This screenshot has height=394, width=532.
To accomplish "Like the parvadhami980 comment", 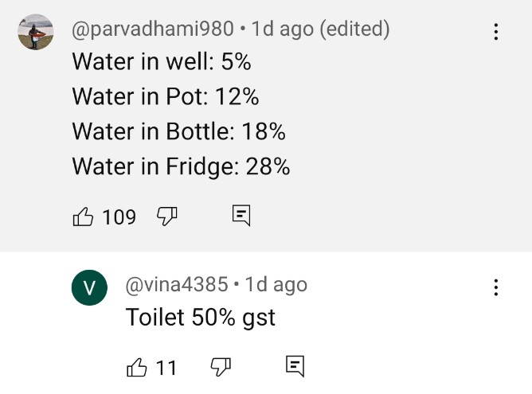I will (84, 216).
